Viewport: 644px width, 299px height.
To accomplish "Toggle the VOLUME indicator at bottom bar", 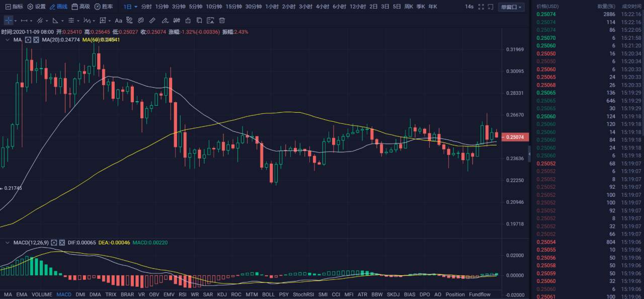I will tap(42, 294).
